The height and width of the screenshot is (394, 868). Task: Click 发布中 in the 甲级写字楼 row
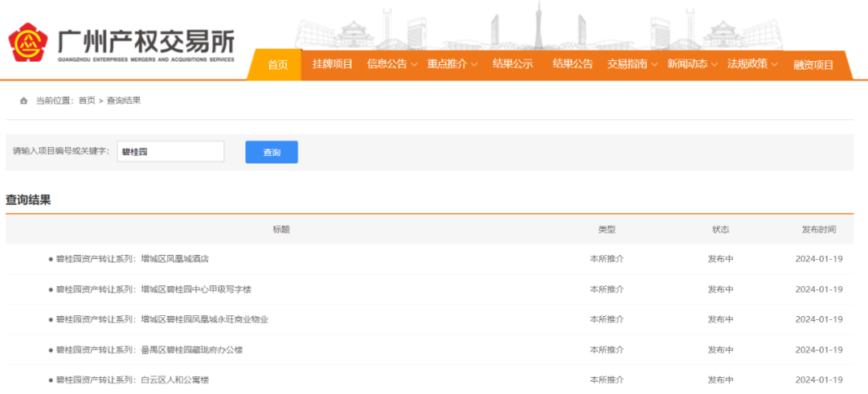click(721, 289)
